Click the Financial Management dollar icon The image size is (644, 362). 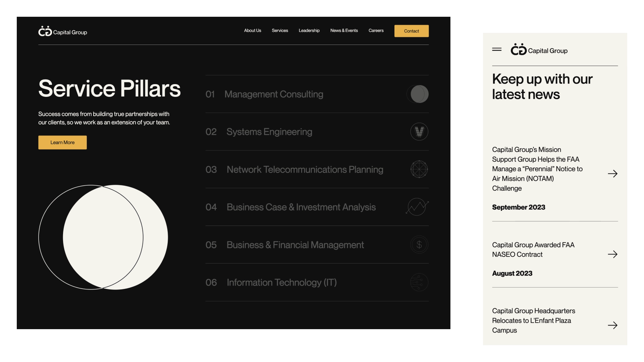[x=419, y=245]
